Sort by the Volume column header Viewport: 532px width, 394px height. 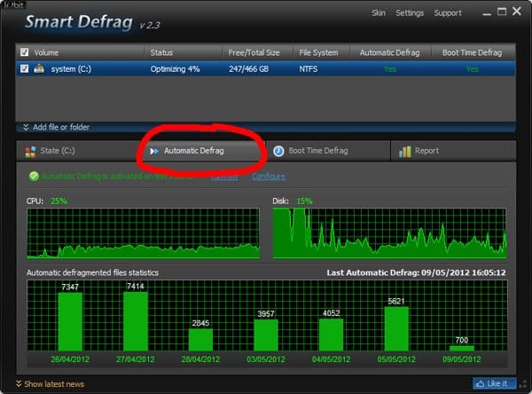tap(46, 52)
